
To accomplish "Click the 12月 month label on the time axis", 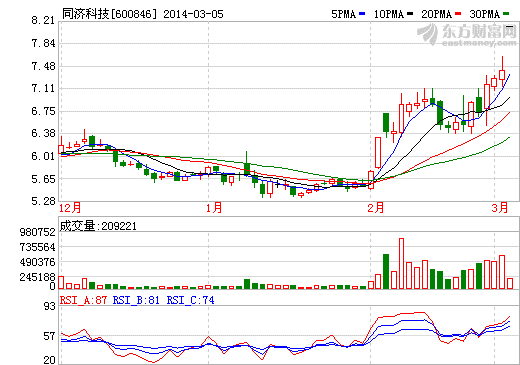I will [x=70, y=208].
